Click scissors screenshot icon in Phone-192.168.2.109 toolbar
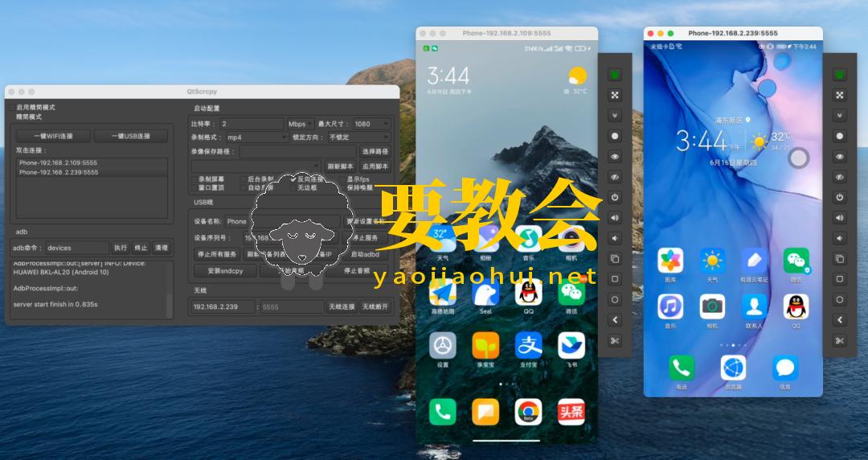The image size is (868, 460). click(x=615, y=341)
